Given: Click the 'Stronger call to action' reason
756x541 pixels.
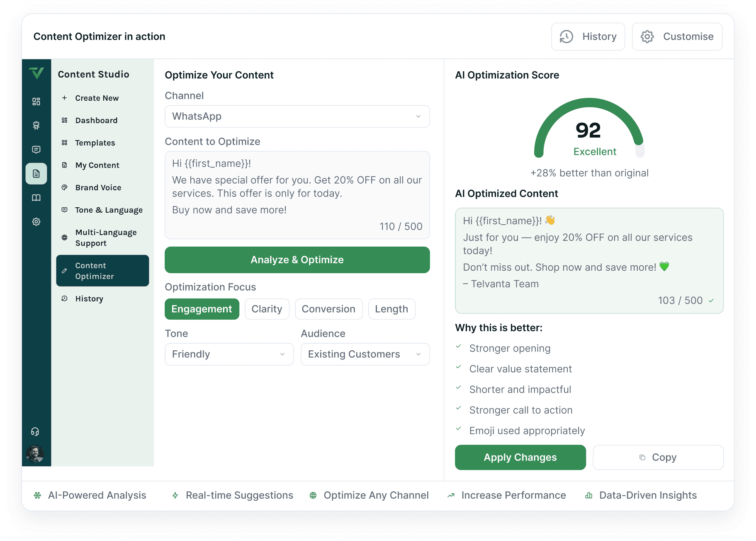Looking at the screenshot, I should pos(521,410).
